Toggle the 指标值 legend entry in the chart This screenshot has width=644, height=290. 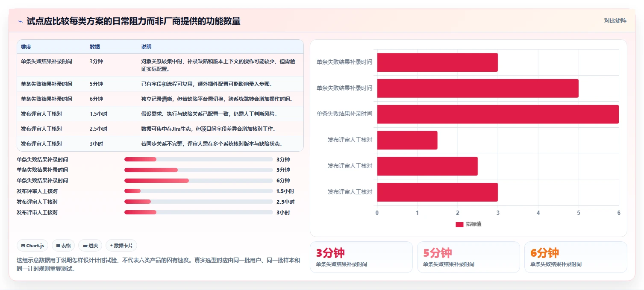click(468, 224)
